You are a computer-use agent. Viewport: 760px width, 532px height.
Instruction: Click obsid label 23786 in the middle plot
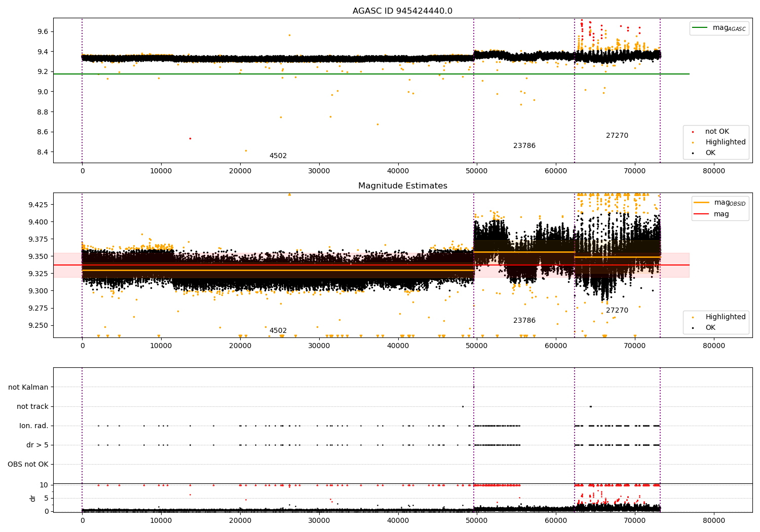(524, 321)
